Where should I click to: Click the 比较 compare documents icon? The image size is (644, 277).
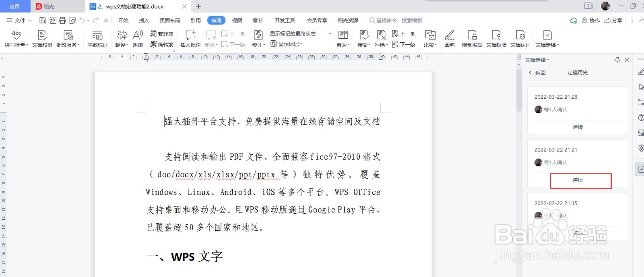[x=430, y=35]
